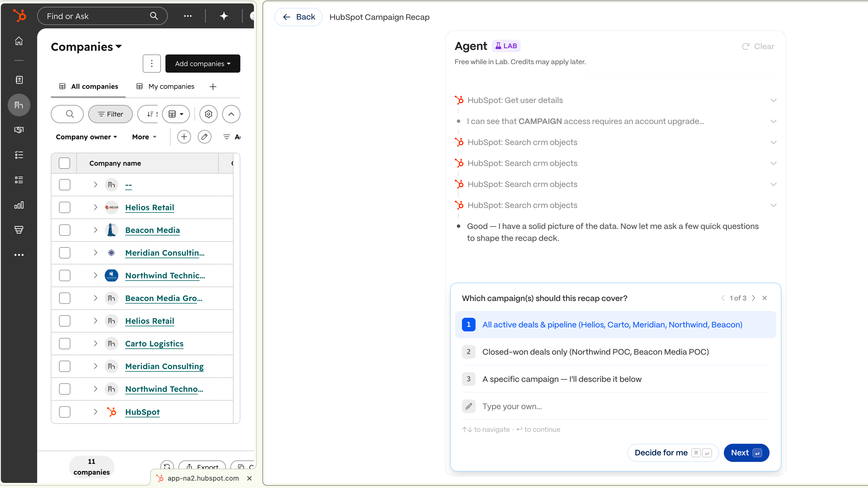
Task: Check the Beacon Media row checkbox
Action: pyautogui.click(x=64, y=230)
